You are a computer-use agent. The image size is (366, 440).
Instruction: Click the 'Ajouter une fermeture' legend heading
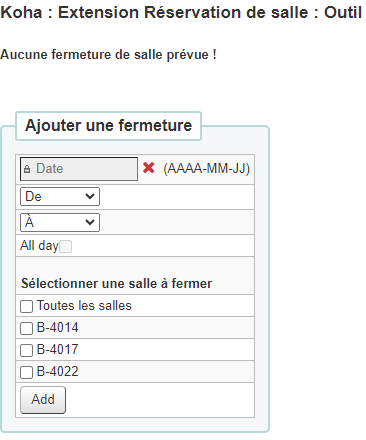pyautogui.click(x=109, y=126)
